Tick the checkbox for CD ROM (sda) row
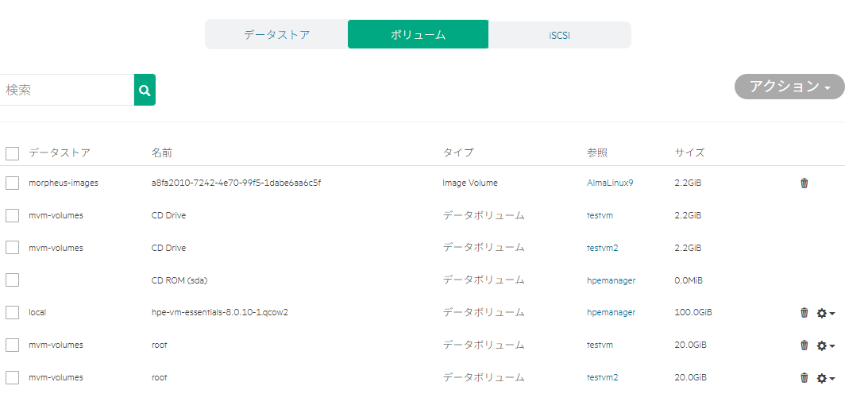Image resolution: width=868 pixels, height=409 pixels. (x=12, y=280)
